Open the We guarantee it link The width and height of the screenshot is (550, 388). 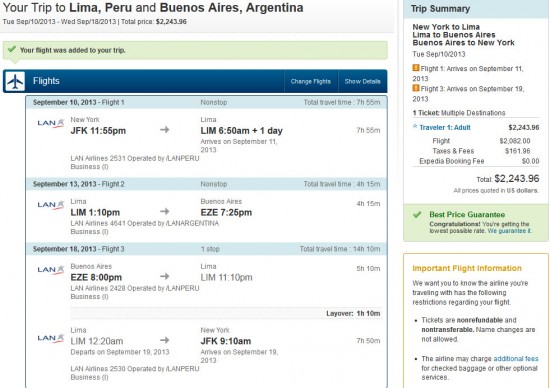(x=510, y=231)
